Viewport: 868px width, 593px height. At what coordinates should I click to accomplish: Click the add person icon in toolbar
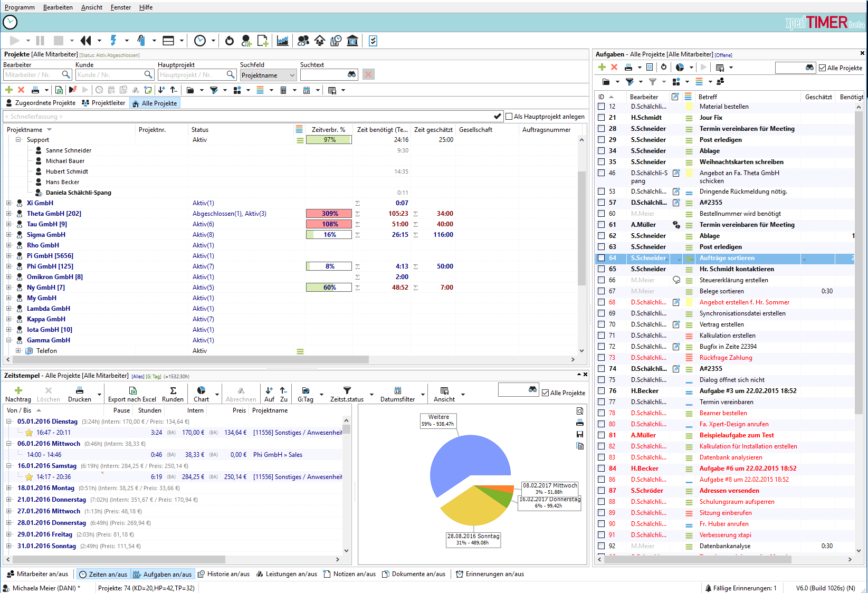pos(246,41)
